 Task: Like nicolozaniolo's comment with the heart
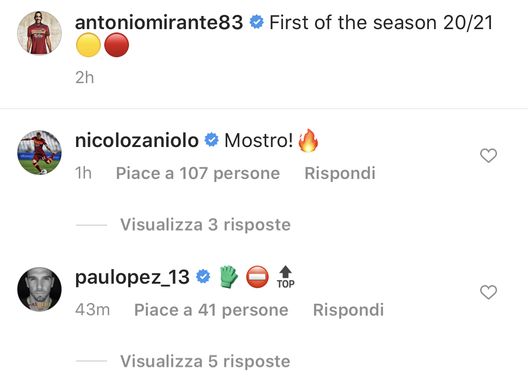488,156
